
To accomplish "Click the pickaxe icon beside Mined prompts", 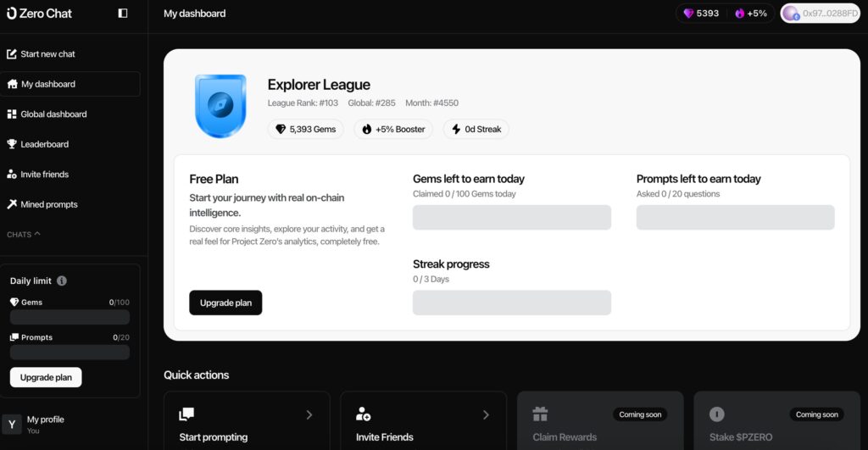I will pyautogui.click(x=12, y=204).
